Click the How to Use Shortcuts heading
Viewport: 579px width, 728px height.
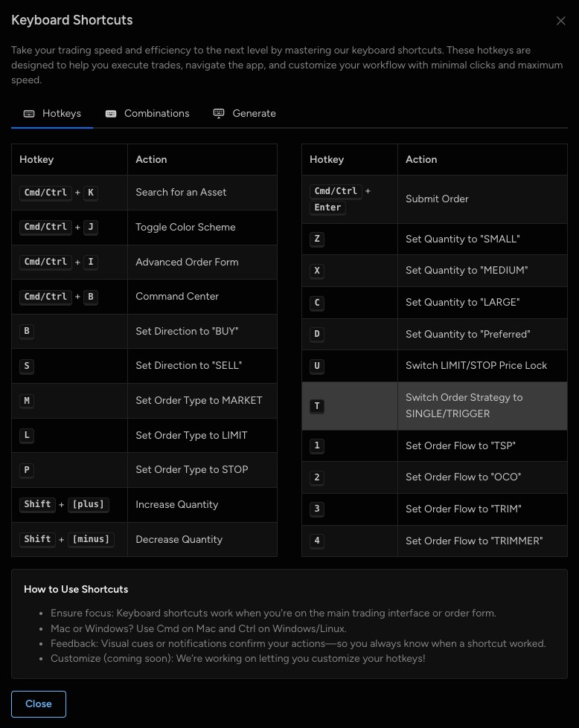tap(76, 589)
